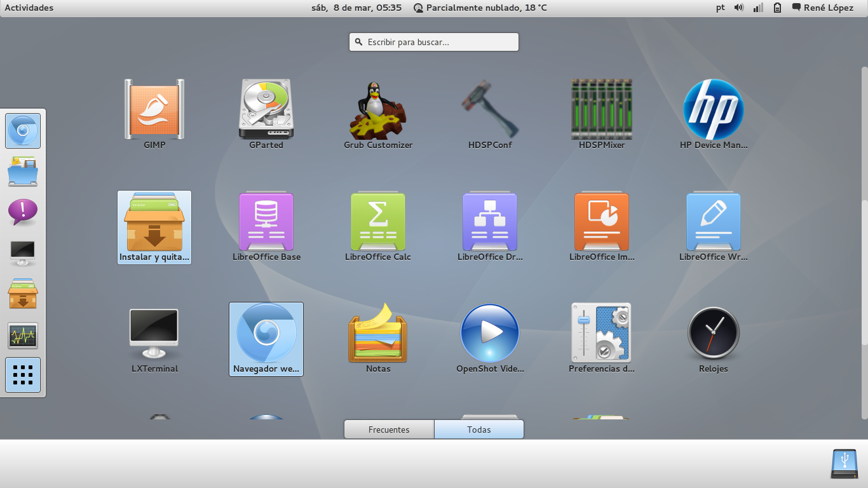Open the Relojes clock app

[714, 339]
